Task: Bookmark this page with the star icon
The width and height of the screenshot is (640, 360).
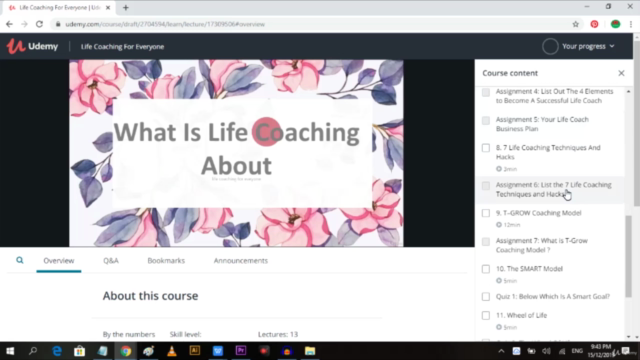Action: [x=576, y=24]
